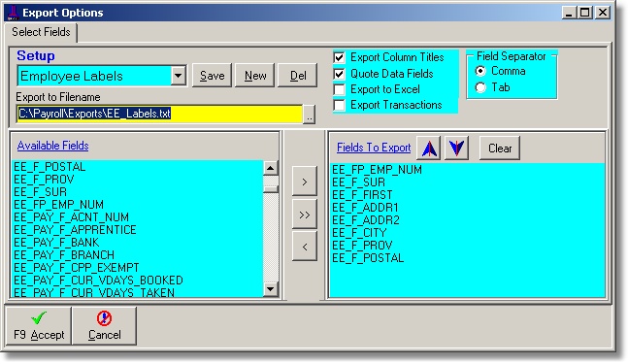Select EE_PAY_F_CPP_EXEMPT field
Screen dimensions: 628x364
click(x=138, y=268)
